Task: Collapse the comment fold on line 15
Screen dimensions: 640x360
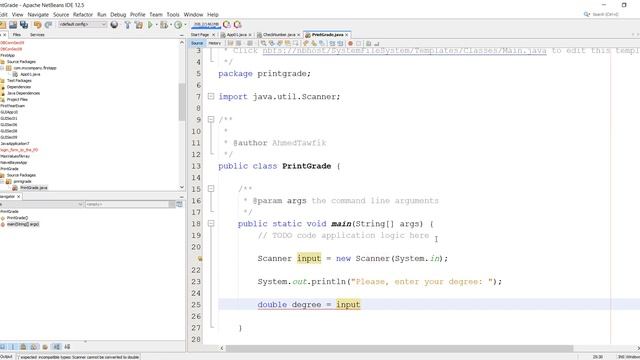Action: [x=211, y=189]
